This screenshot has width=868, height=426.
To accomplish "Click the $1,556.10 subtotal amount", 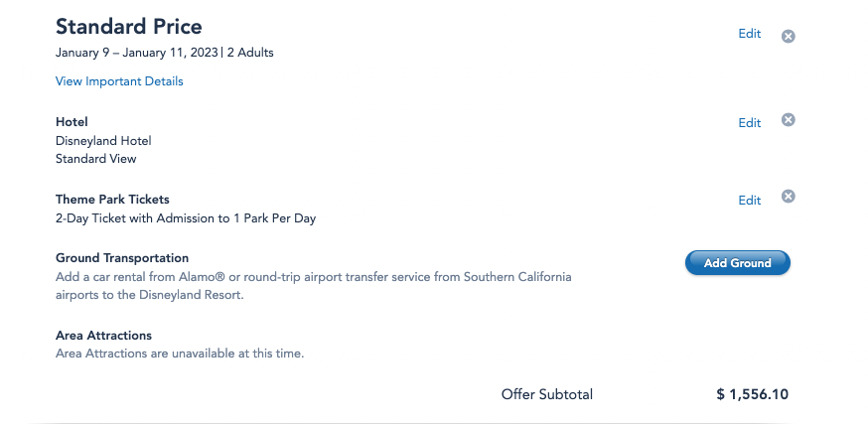I will (x=752, y=394).
